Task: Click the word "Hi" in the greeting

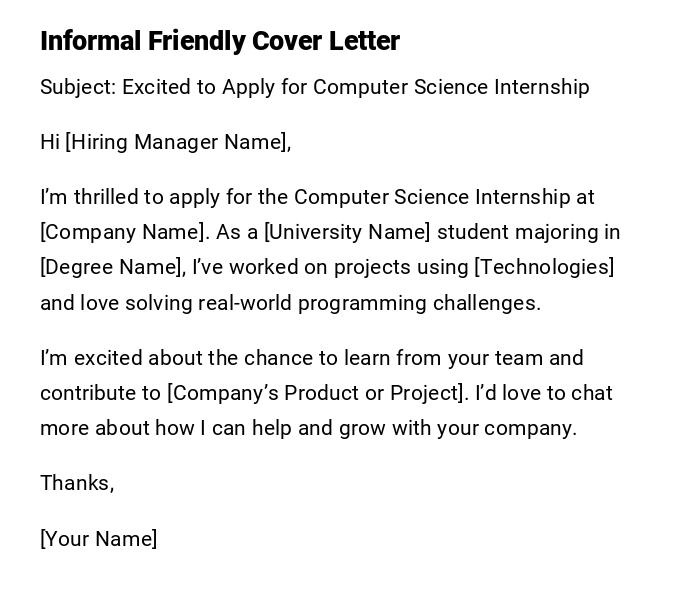Action: click(50, 142)
